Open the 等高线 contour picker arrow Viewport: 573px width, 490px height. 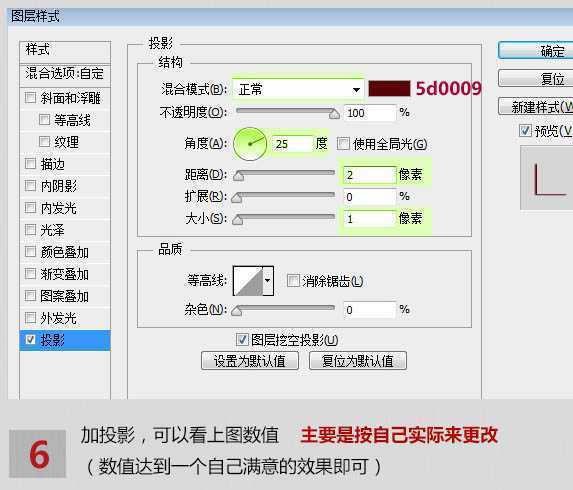click(x=268, y=281)
